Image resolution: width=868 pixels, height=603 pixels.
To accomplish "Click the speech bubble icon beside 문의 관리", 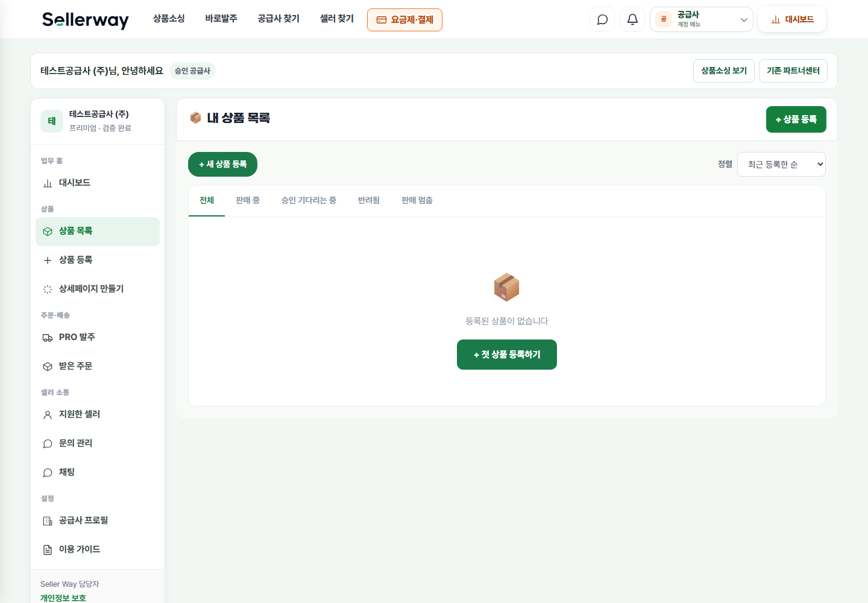I will 48,444.
